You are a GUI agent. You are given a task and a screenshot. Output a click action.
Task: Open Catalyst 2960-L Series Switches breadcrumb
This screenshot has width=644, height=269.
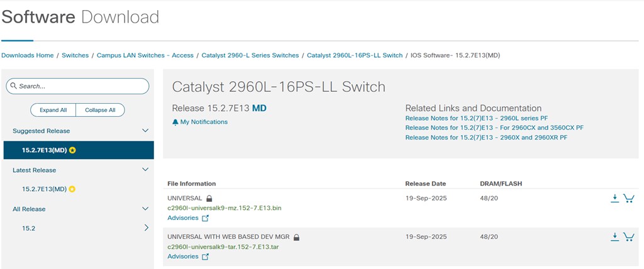pyautogui.click(x=250, y=55)
